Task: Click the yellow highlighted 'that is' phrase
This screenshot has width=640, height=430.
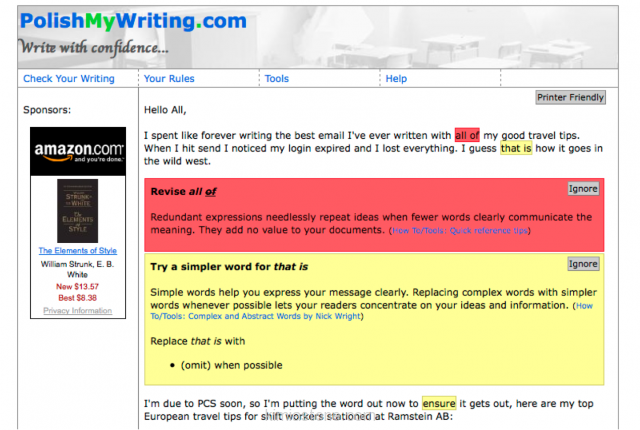Action: point(516,149)
